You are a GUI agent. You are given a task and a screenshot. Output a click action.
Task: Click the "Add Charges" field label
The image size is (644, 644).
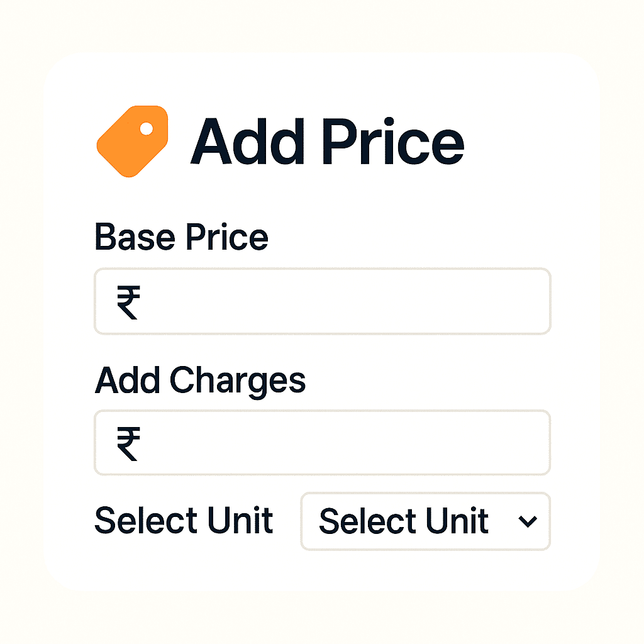200,380
